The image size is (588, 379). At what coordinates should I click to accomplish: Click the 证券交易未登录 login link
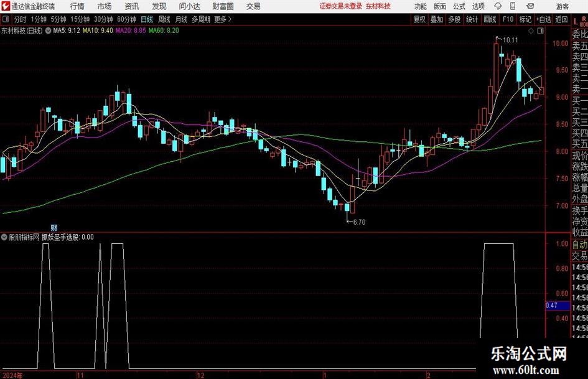(341, 6)
